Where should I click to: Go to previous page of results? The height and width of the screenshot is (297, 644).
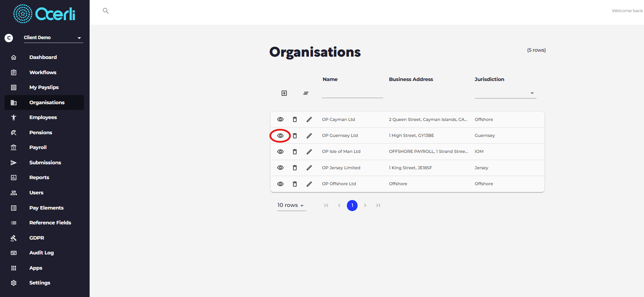coord(339,205)
